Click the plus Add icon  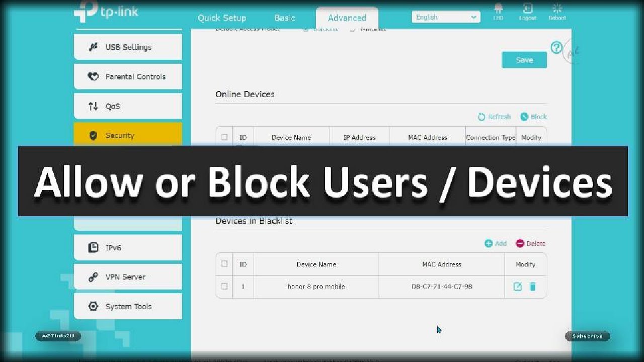pyautogui.click(x=489, y=243)
